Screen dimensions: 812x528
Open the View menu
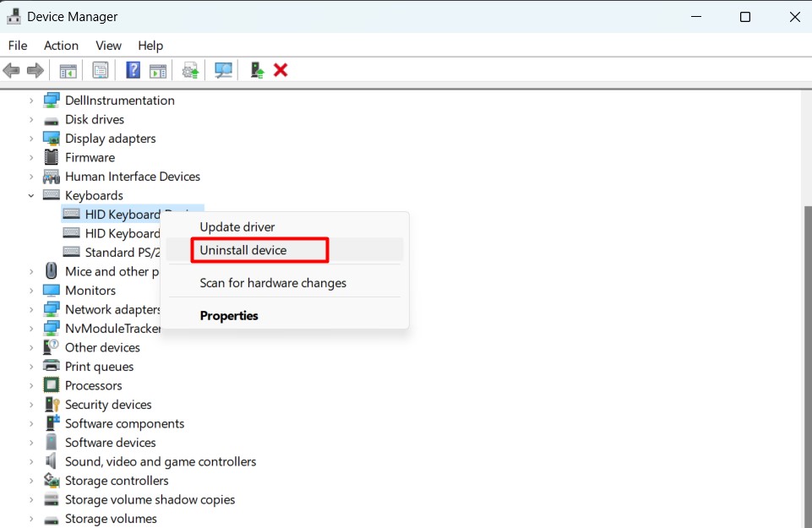[x=108, y=46]
